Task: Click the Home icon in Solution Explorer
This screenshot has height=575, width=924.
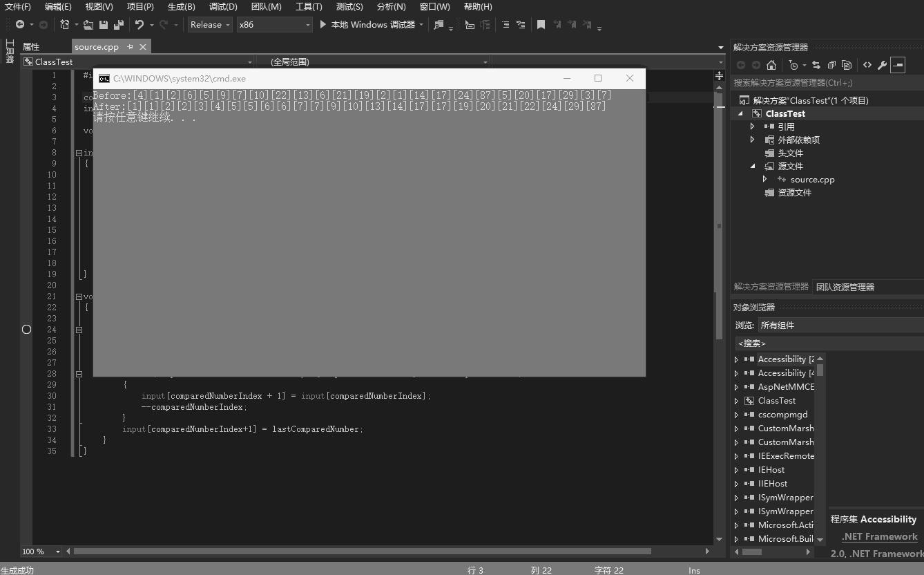Action: click(771, 64)
